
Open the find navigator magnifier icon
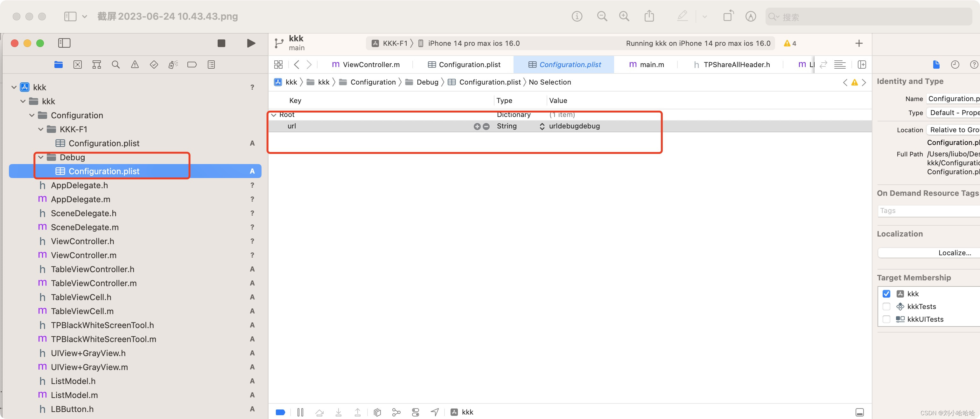point(115,65)
